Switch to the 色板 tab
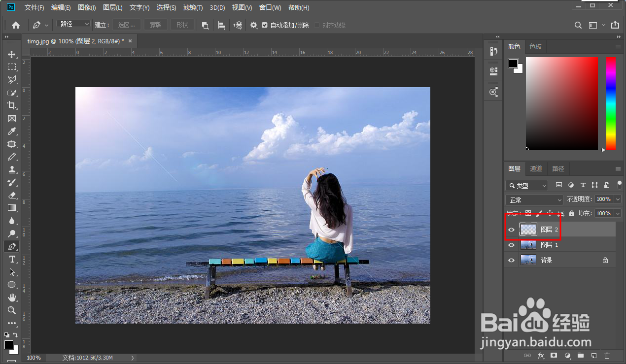Image resolution: width=626 pixels, height=364 pixels. click(x=535, y=46)
